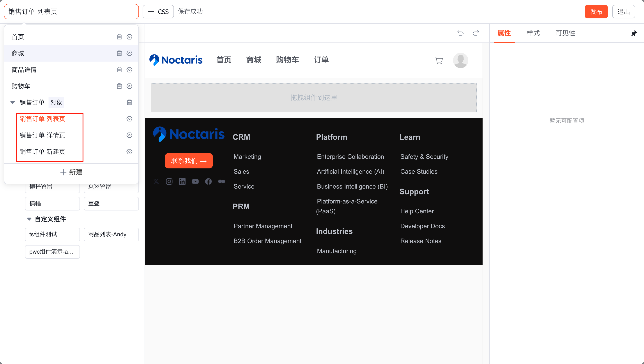The height and width of the screenshot is (364, 644).
Task: Click the + CSS button
Action: 158,12
